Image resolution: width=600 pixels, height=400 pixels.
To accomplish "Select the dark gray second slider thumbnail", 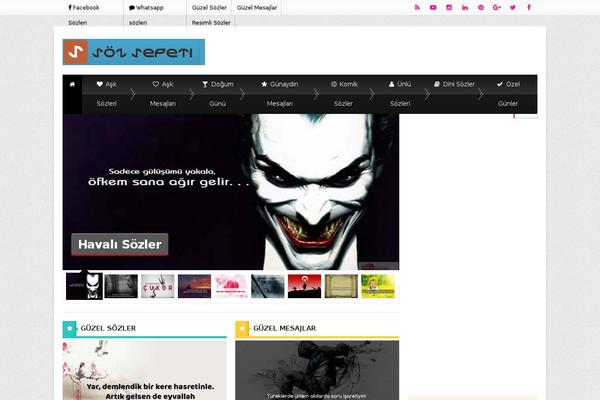I will pyautogui.click(x=121, y=286).
